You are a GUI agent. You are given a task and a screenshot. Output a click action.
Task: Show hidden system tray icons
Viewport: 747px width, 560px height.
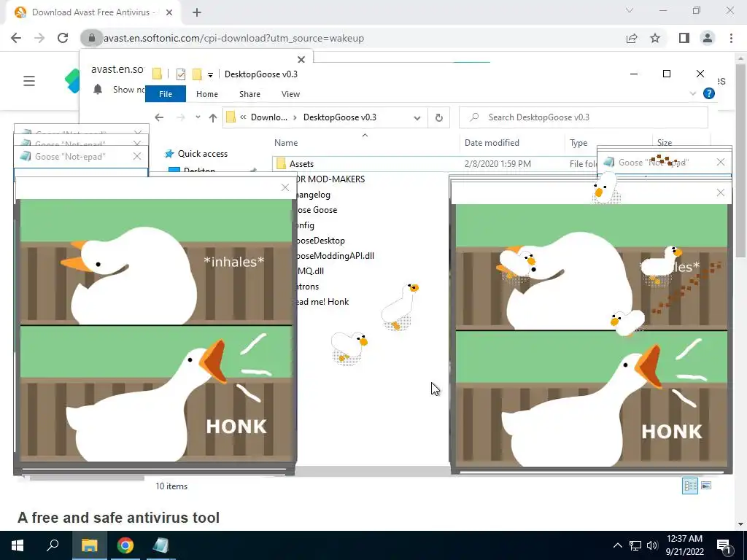click(617, 545)
